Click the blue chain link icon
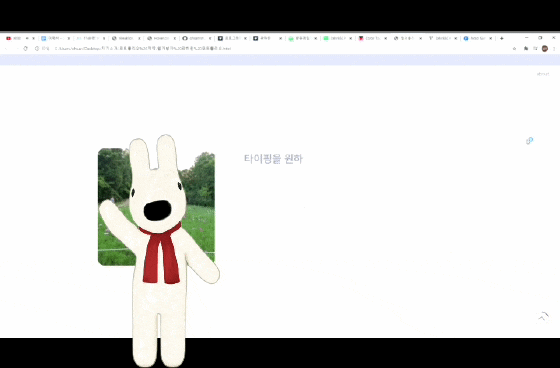The image size is (560, 368). pos(529,141)
